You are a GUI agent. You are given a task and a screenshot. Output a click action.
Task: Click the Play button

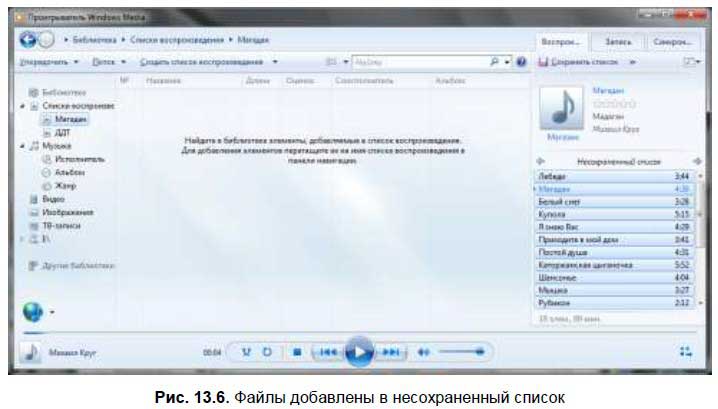tap(359, 352)
